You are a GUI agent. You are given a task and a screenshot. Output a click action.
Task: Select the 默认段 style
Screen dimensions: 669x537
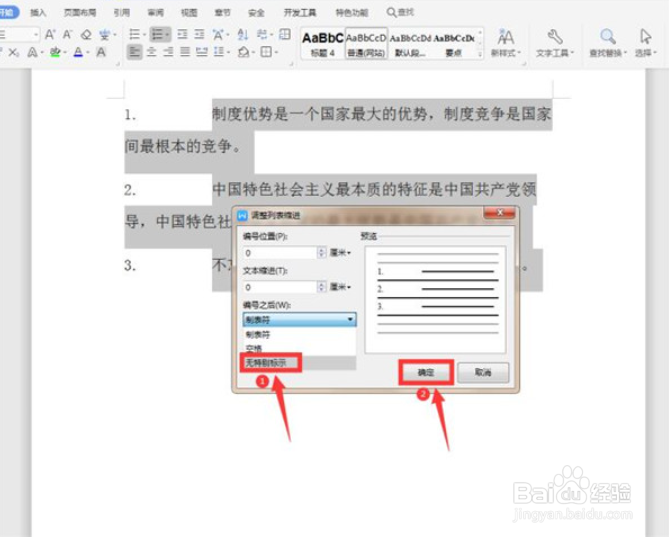[x=410, y=44]
